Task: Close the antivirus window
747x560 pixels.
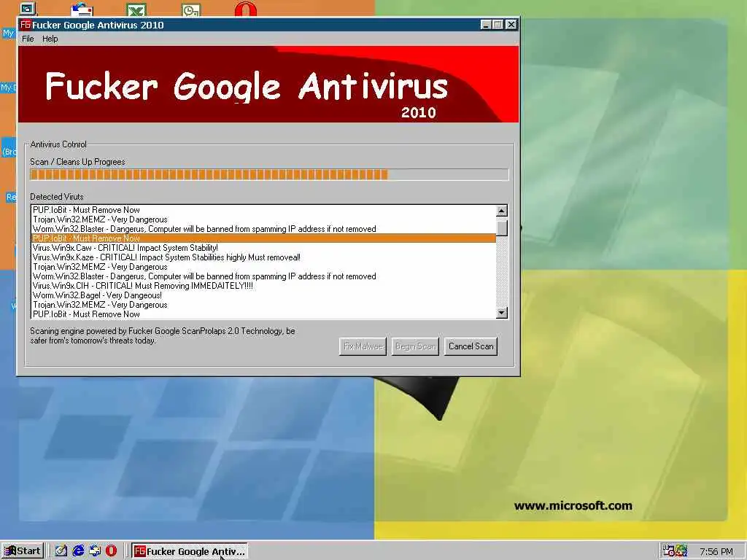Action: point(511,25)
